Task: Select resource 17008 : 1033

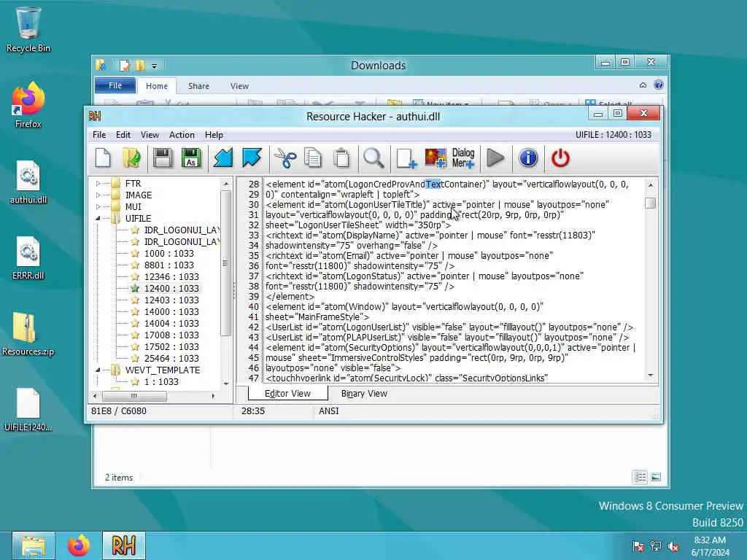Action: point(171,335)
